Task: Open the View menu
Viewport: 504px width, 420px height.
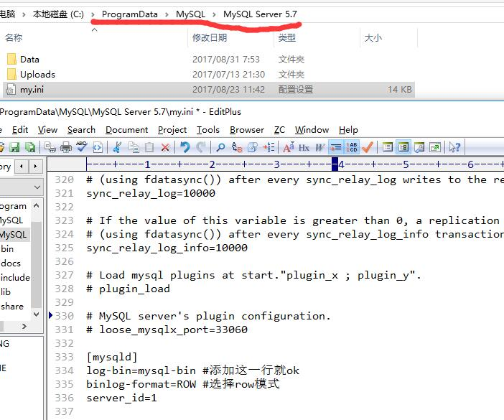Action: (x=47, y=130)
